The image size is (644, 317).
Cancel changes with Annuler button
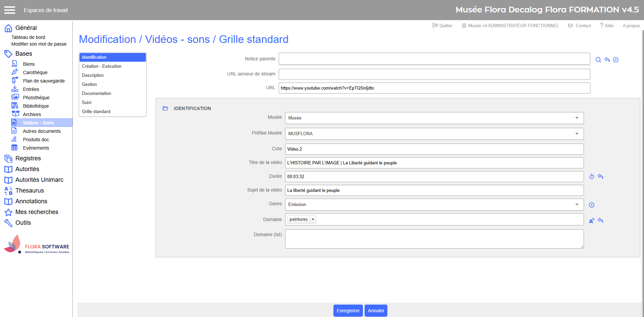[376, 311]
